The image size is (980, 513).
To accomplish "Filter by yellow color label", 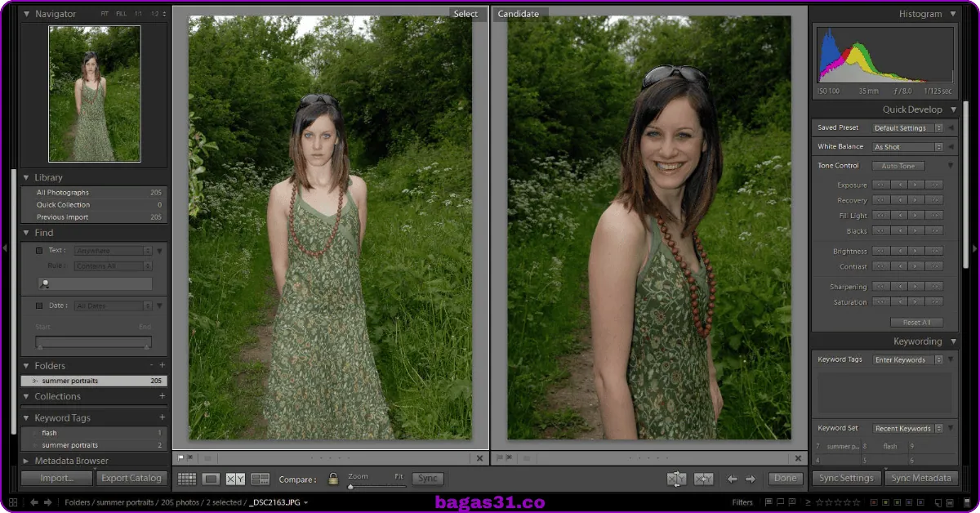I will pyautogui.click(x=885, y=502).
